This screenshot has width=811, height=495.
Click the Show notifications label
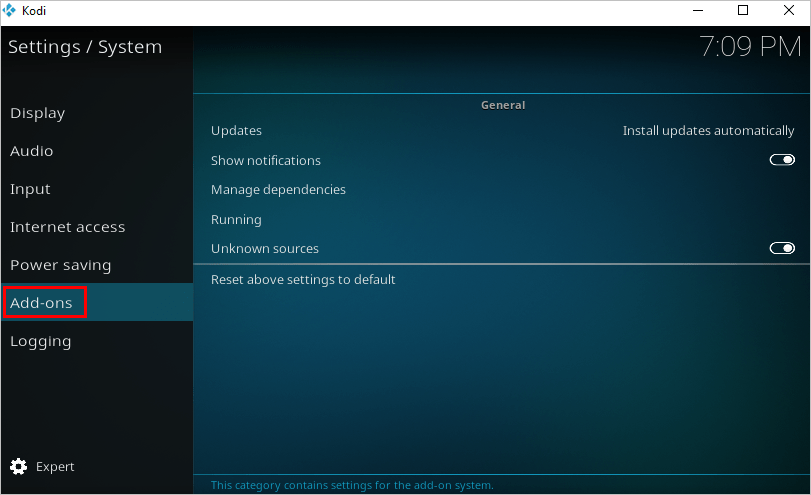click(x=265, y=160)
